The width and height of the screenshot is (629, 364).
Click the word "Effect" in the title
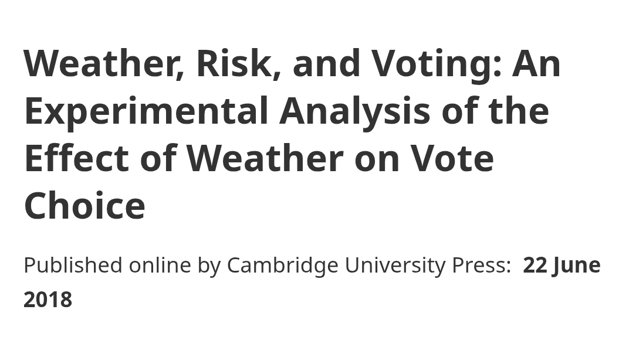[x=76, y=158]
